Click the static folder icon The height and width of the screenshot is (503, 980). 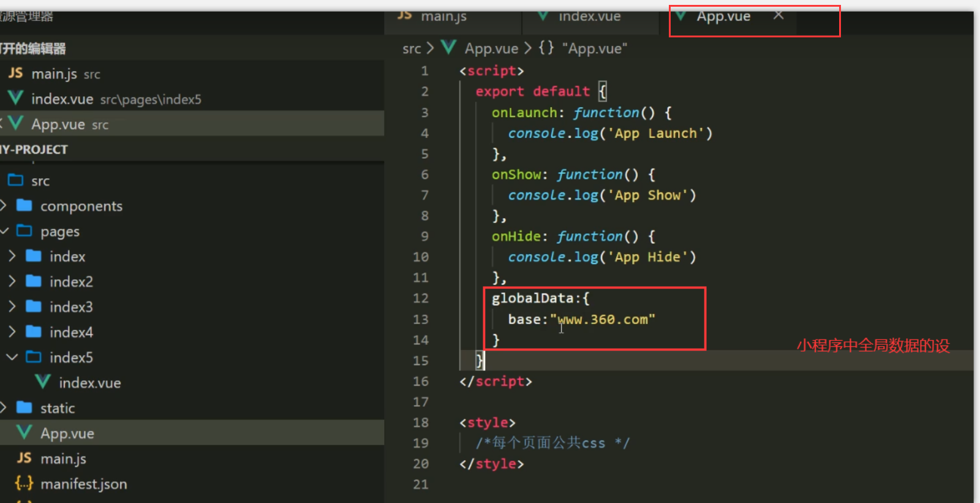24,407
